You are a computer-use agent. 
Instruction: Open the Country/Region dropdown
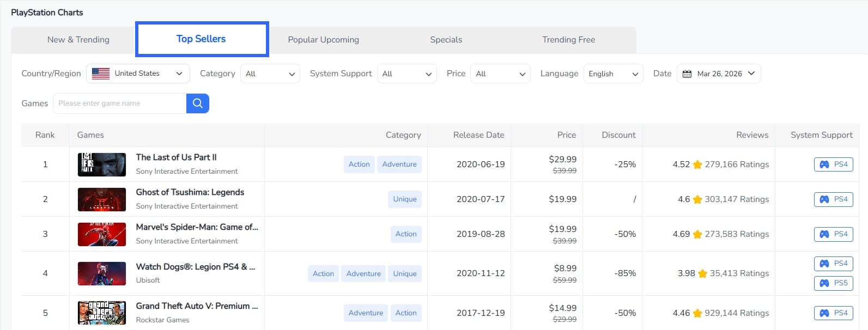click(x=138, y=74)
